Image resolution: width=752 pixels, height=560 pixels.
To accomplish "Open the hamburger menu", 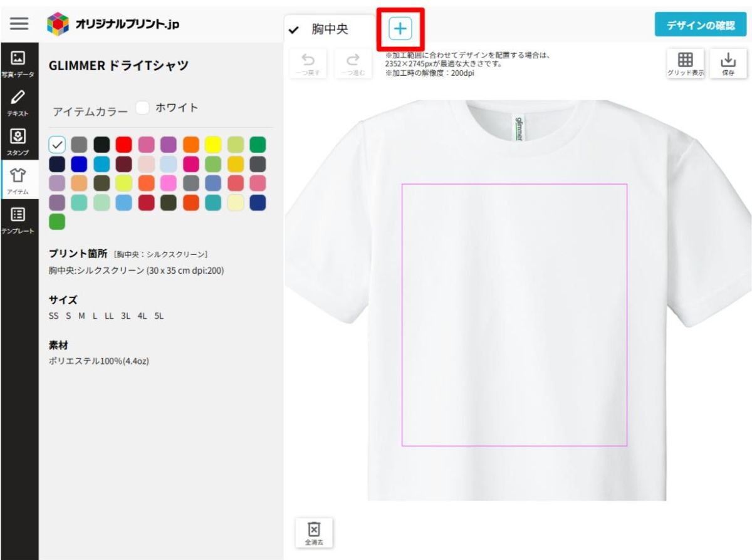I will [19, 24].
